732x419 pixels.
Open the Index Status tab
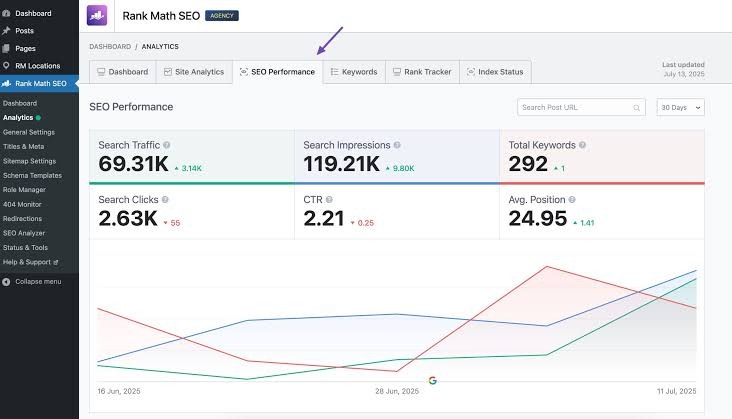(495, 72)
